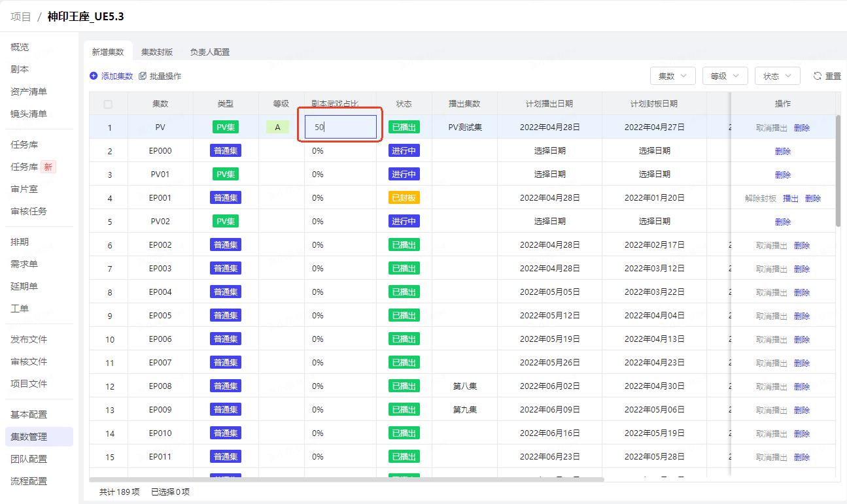Click into the 剧本戏份占比 input showing 50
Image resolution: width=847 pixels, height=504 pixels.
[341, 127]
